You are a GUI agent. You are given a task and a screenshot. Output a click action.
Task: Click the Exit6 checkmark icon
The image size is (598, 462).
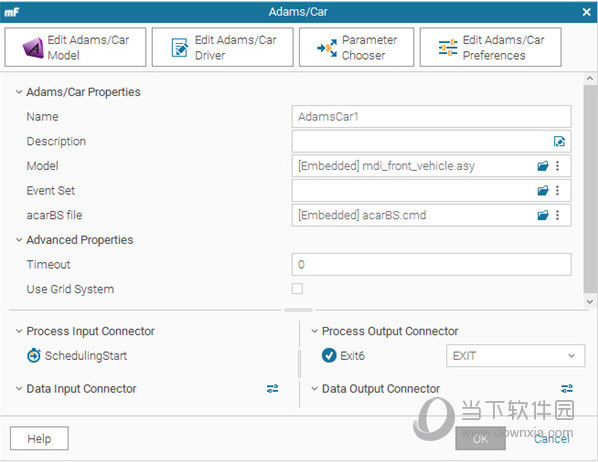[x=329, y=356]
